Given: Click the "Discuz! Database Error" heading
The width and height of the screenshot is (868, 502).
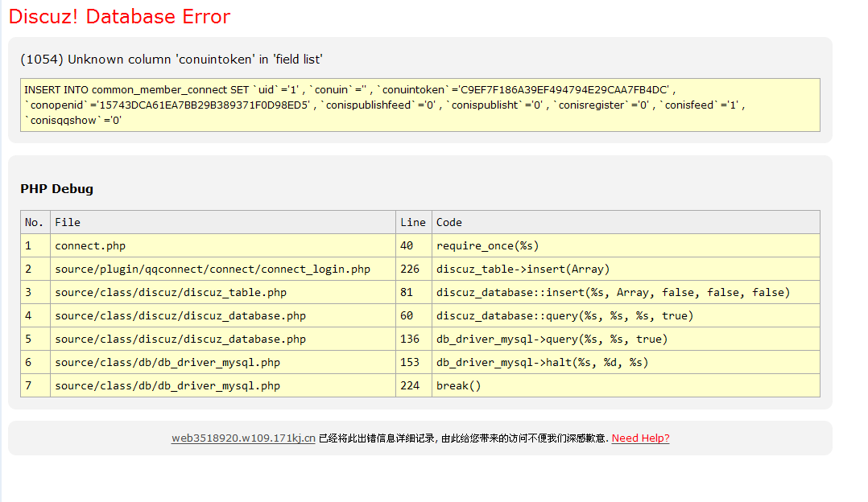Looking at the screenshot, I should pos(119,17).
